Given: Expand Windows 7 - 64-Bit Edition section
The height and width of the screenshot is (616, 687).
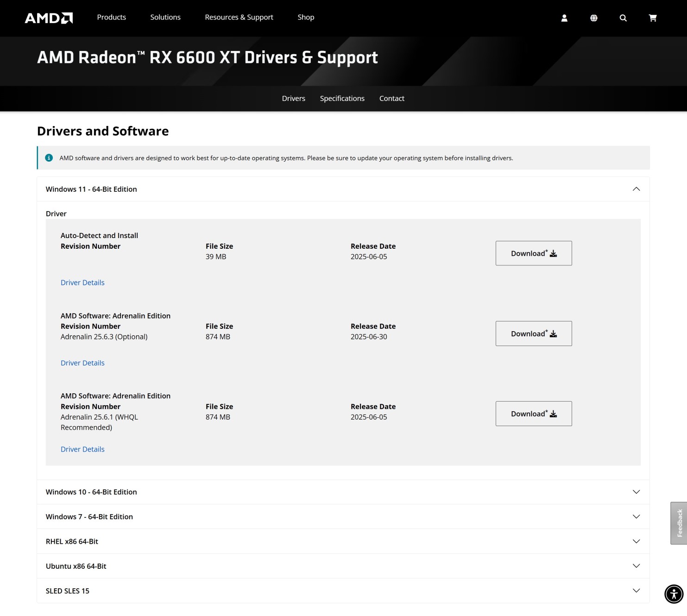Looking at the screenshot, I should (x=636, y=516).
